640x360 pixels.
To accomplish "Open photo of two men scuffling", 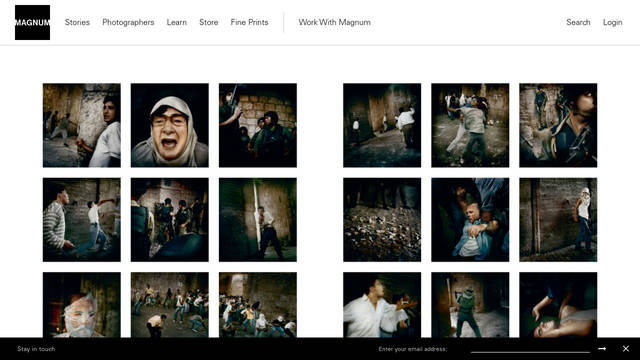I will point(470,125).
